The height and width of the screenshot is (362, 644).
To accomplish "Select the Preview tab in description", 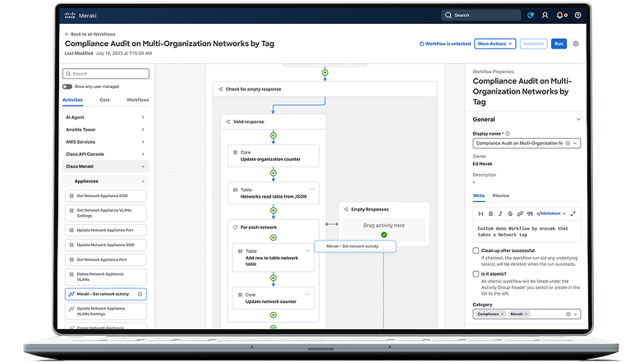I will 500,195.
